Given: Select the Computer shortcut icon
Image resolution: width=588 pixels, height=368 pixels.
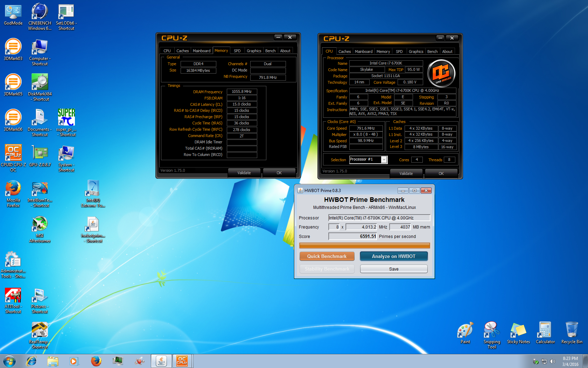Looking at the screenshot, I should (x=40, y=52).
